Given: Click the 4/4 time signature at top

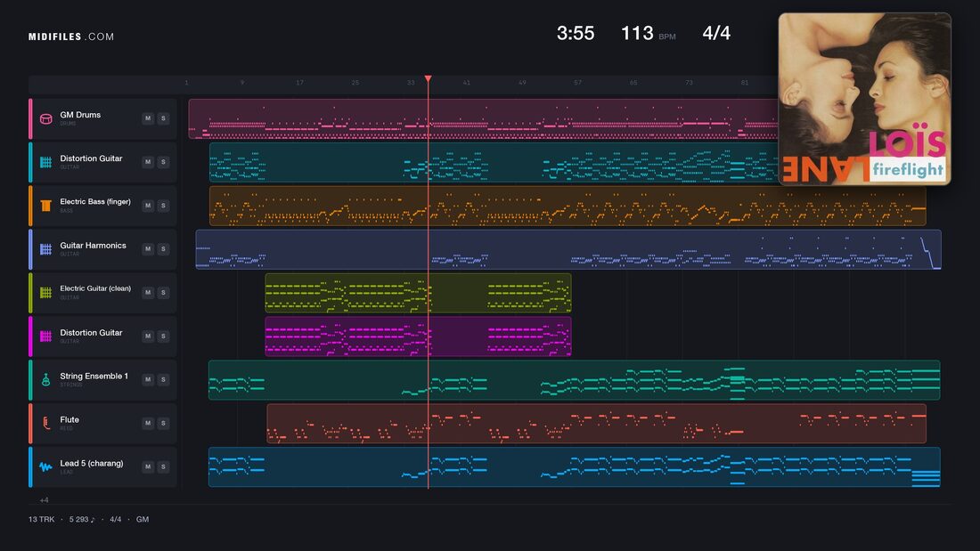Looking at the screenshot, I should pos(716,33).
